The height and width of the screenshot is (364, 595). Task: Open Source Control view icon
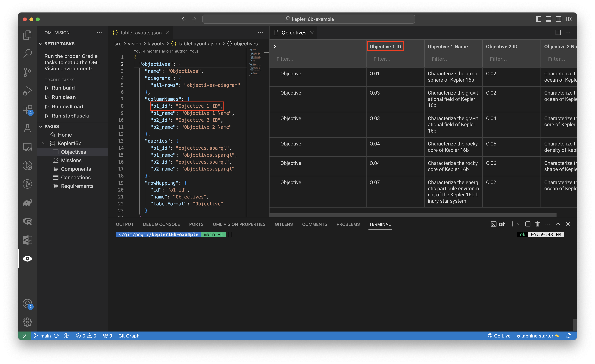click(x=27, y=72)
